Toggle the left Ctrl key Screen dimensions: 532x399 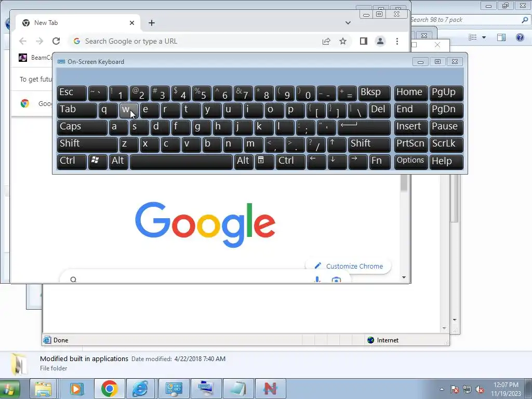(72, 162)
